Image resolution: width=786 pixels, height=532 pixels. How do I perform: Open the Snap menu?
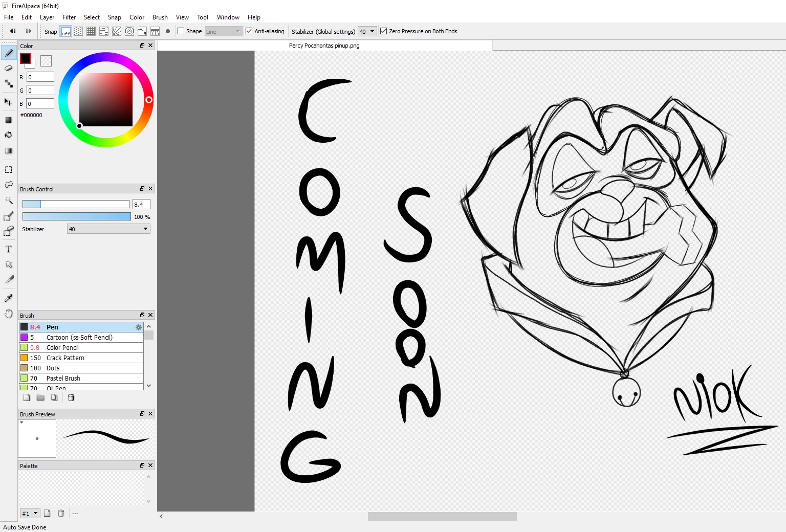pyautogui.click(x=115, y=17)
